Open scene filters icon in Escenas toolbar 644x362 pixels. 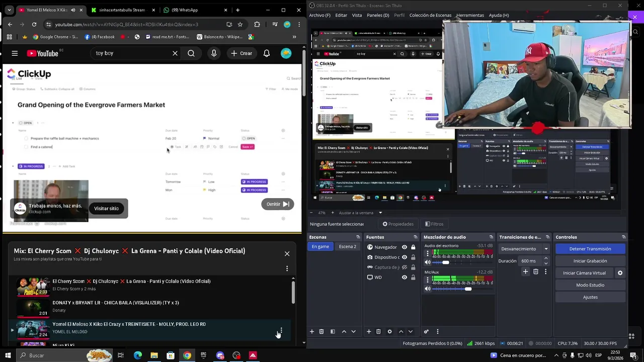[333, 331]
